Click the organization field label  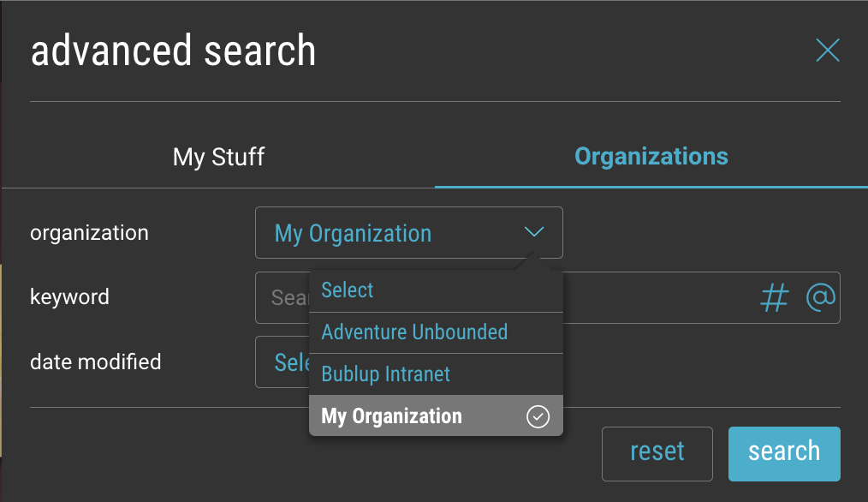point(89,233)
